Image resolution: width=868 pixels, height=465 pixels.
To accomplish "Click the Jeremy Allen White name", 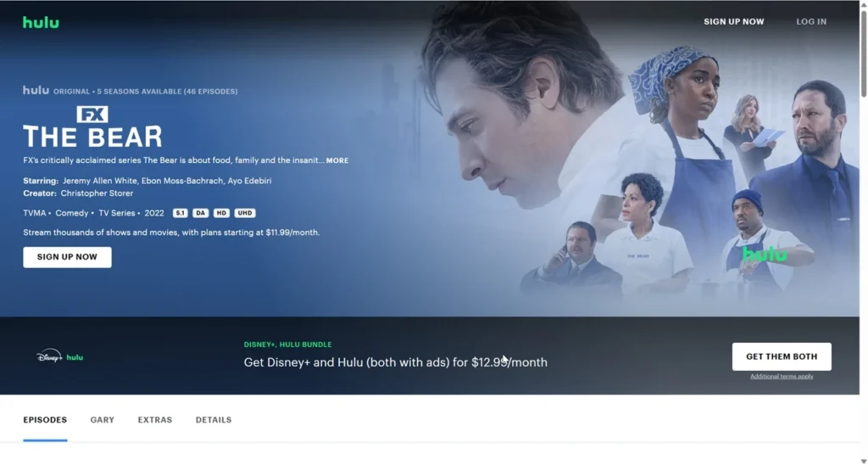I will [x=100, y=181].
